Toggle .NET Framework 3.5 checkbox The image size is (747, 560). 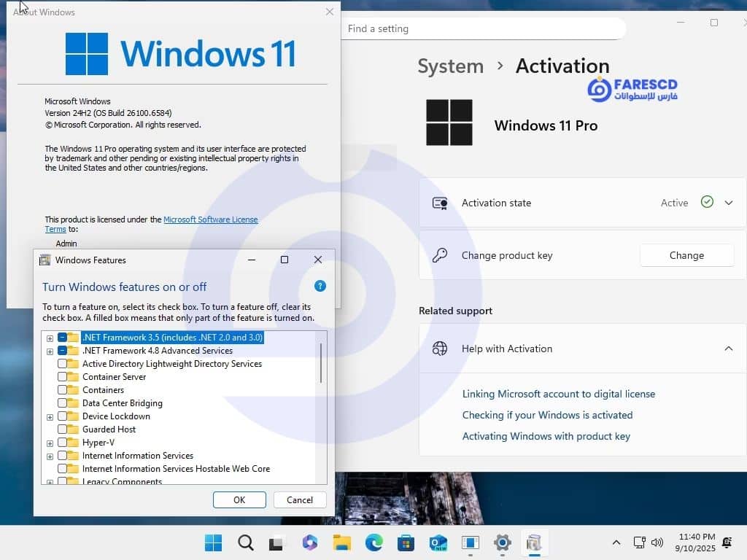[x=63, y=338]
